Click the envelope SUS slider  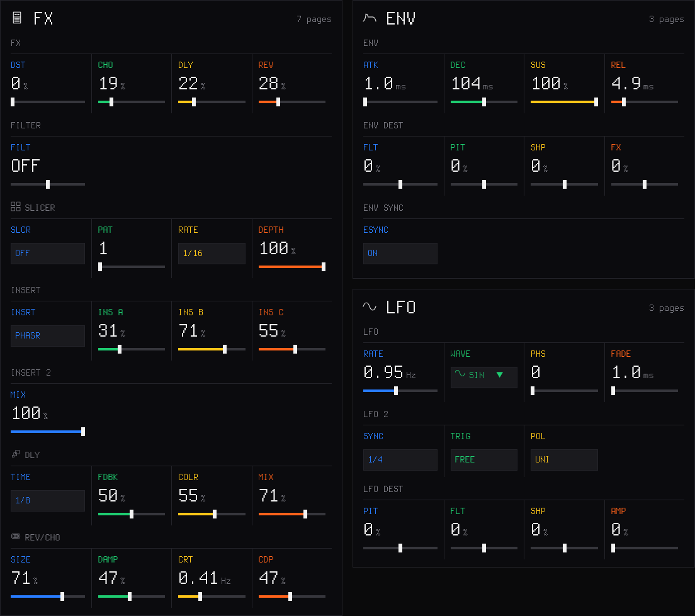[x=564, y=102]
